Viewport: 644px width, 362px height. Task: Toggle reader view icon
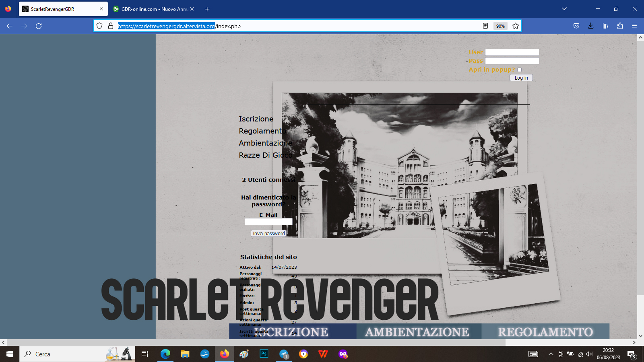pyautogui.click(x=485, y=26)
